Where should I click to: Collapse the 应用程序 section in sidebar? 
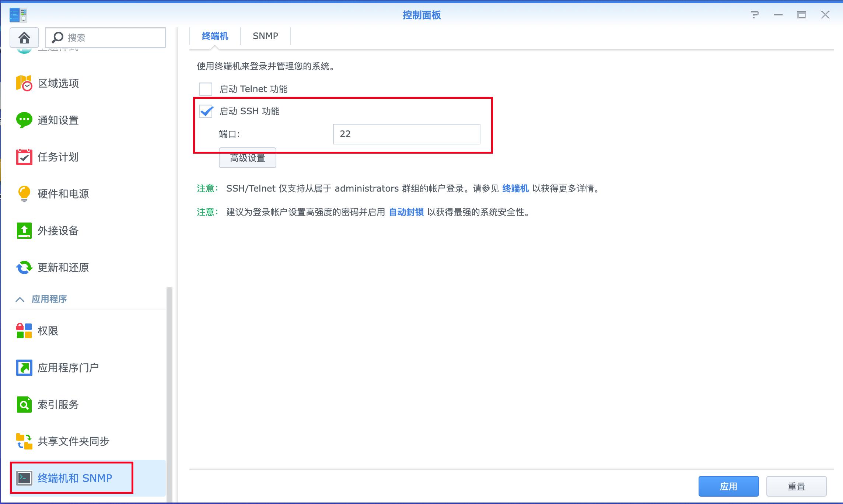pyautogui.click(x=21, y=299)
